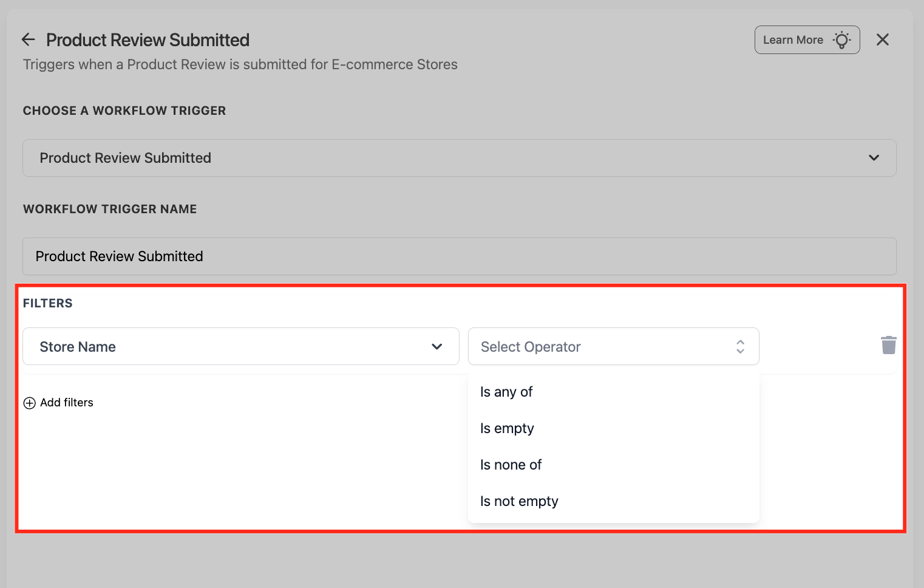The height and width of the screenshot is (588, 924).
Task: Click the Add filters link text
Action: point(67,403)
